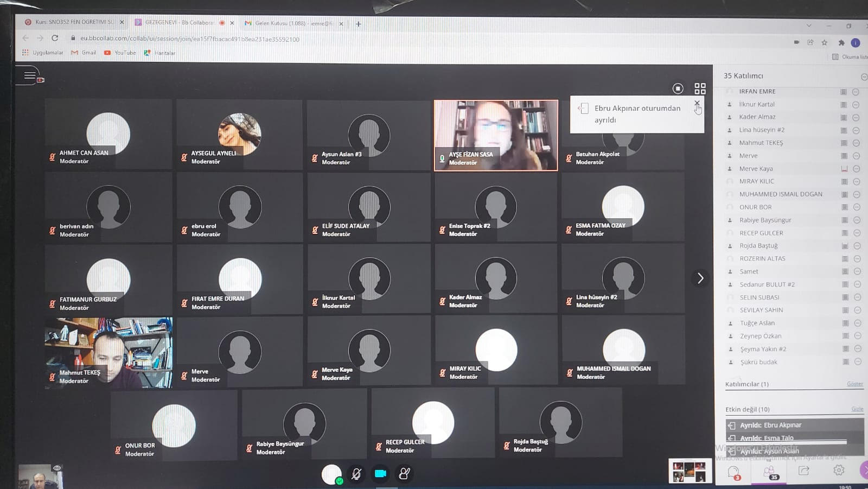Open my status and settings avatar

coord(331,474)
